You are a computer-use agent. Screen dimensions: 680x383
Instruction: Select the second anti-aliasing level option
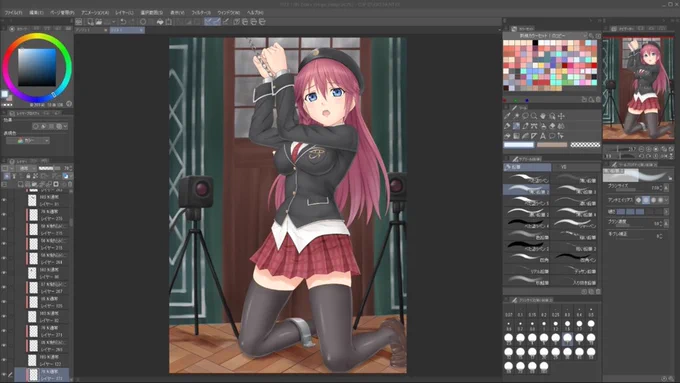click(646, 200)
